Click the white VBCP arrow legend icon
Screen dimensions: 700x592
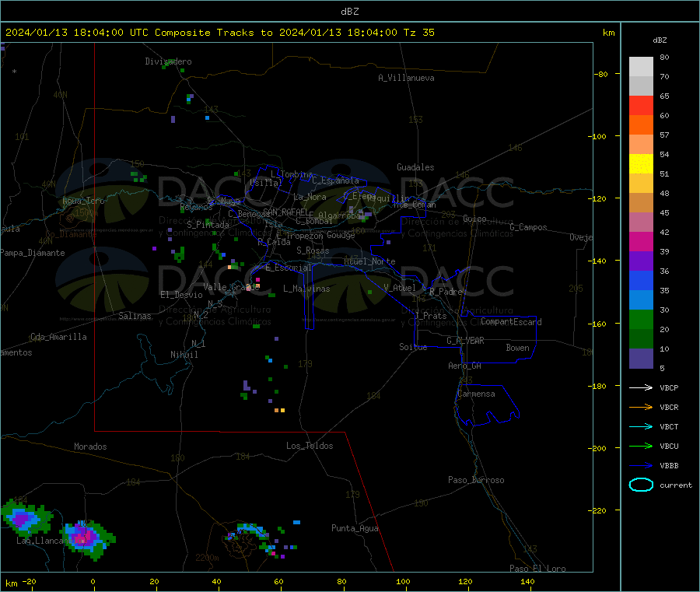[x=641, y=387]
